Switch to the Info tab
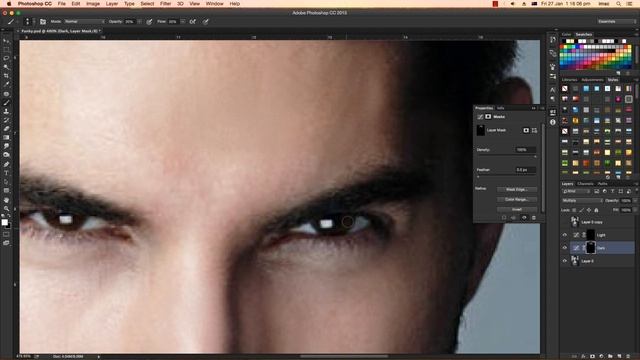Image resolution: width=640 pixels, height=360 pixels. (x=500, y=108)
